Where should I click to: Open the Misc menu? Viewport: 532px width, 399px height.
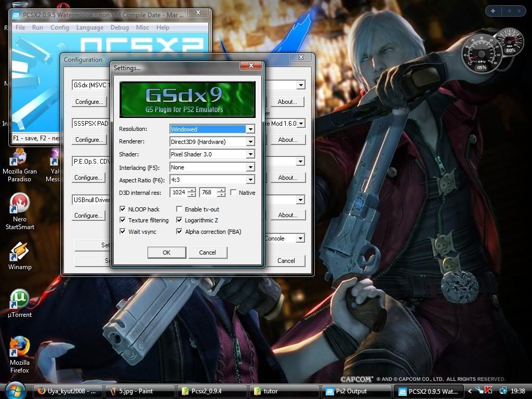click(x=142, y=28)
